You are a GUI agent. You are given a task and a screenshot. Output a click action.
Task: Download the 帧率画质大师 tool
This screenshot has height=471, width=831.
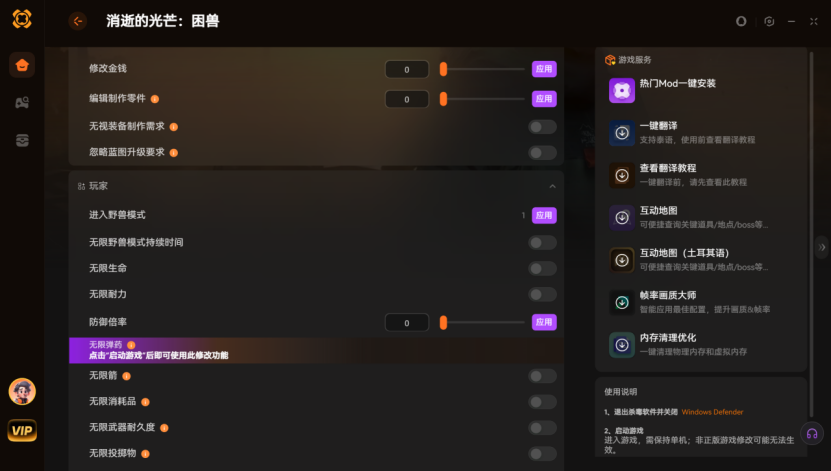[x=622, y=303]
